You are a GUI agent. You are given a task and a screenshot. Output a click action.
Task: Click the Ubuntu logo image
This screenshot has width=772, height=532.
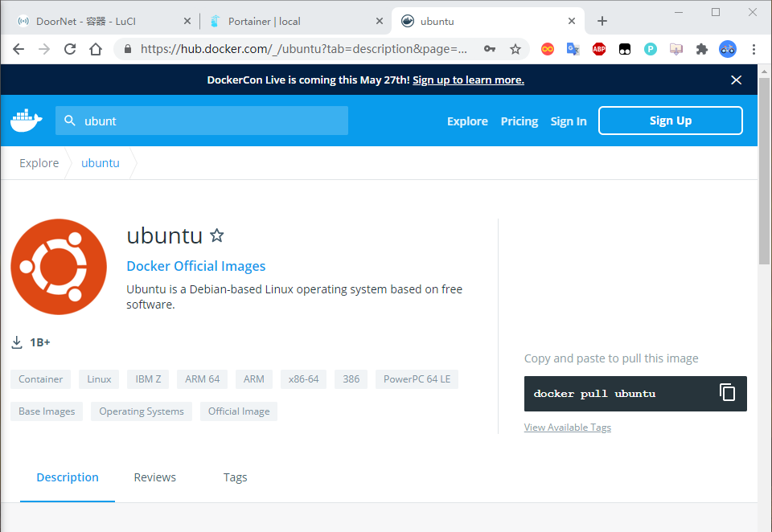pyautogui.click(x=59, y=267)
